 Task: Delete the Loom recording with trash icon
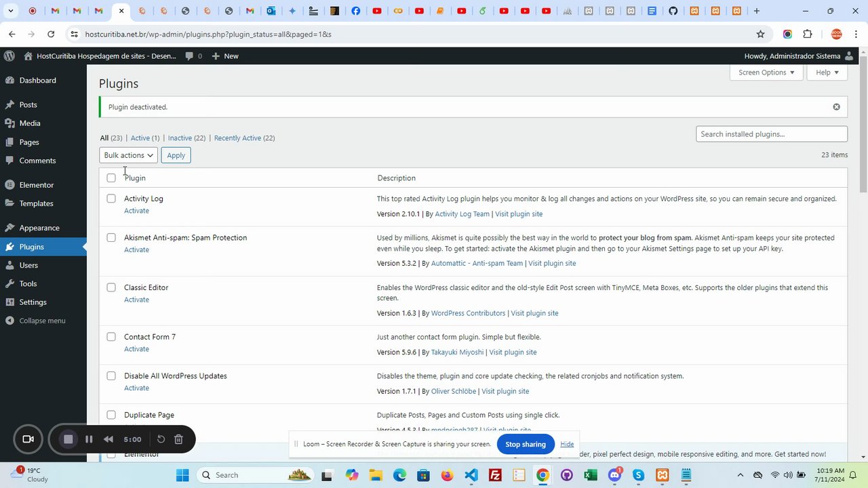coord(178,439)
